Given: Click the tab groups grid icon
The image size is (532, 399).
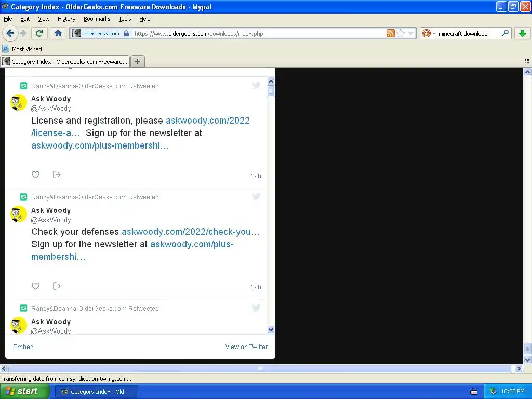Looking at the screenshot, I should (527, 61).
